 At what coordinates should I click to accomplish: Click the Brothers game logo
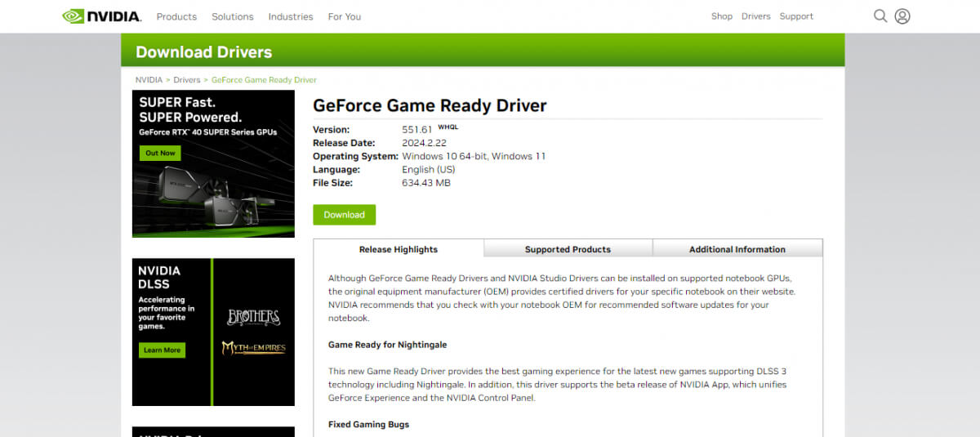click(253, 317)
